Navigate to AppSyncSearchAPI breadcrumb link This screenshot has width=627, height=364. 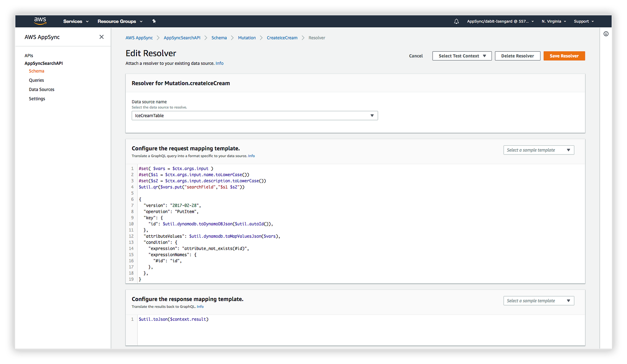(x=182, y=38)
